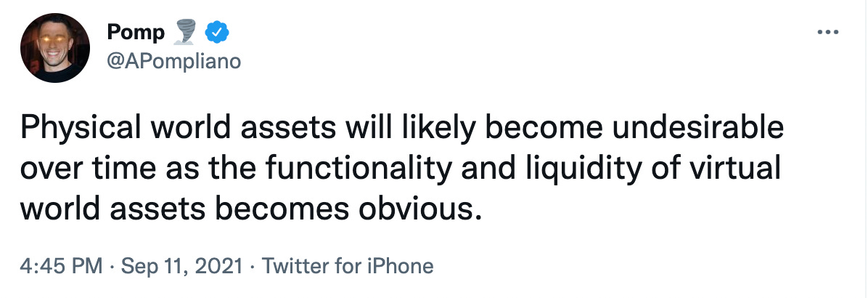The height and width of the screenshot is (298, 868).
Task: Open the three-dot more options menu
Action: pyautogui.click(x=828, y=33)
